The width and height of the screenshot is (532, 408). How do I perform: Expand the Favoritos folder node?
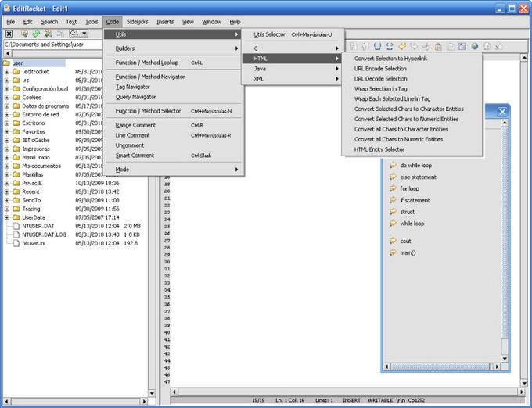point(7,131)
